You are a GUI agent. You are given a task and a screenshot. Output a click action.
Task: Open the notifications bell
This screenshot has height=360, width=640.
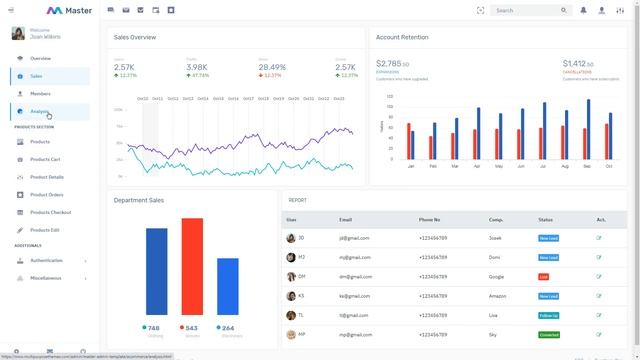(583, 10)
